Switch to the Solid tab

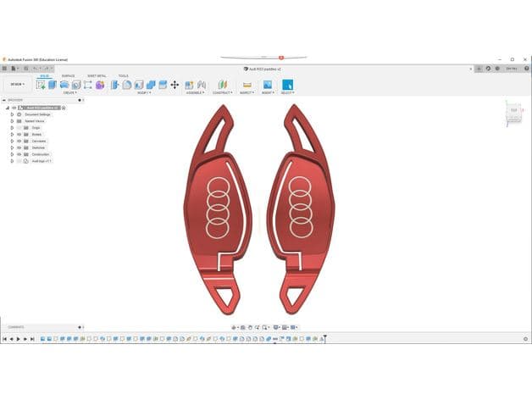(x=44, y=75)
